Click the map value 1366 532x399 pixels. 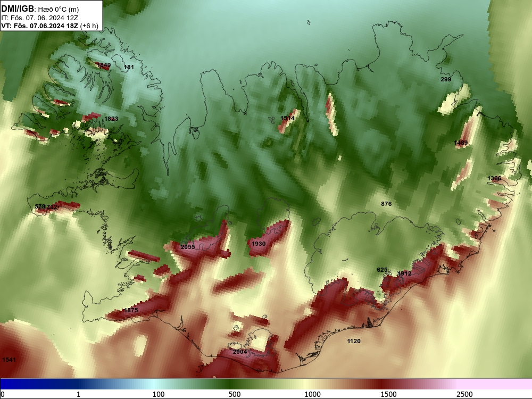pos(494,178)
